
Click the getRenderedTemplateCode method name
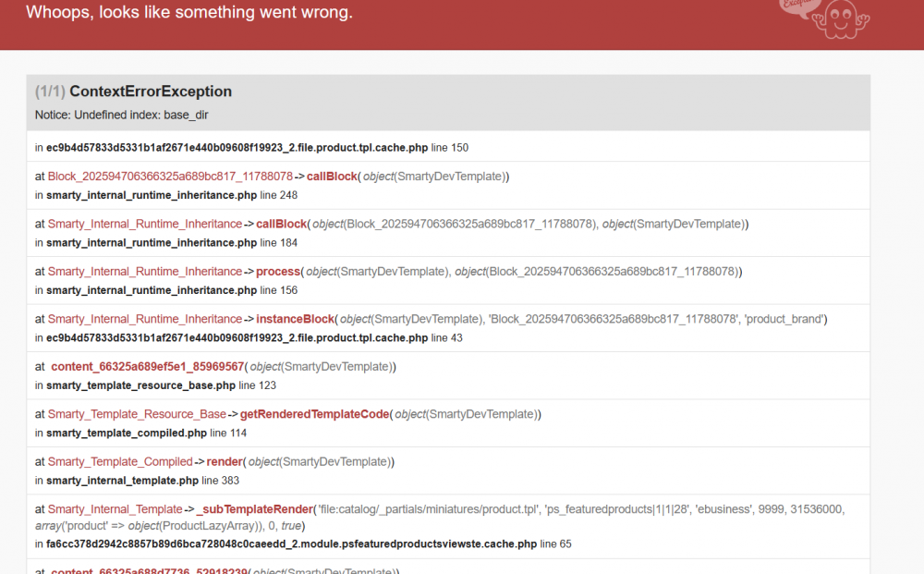point(315,414)
